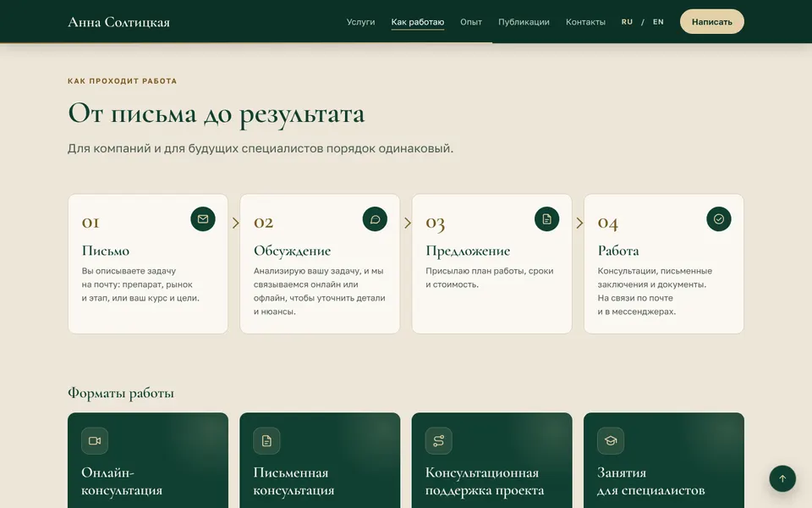The height and width of the screenshot is (508, 812).
Task: Click the 01 step number
Action: (x=91, y=222)
